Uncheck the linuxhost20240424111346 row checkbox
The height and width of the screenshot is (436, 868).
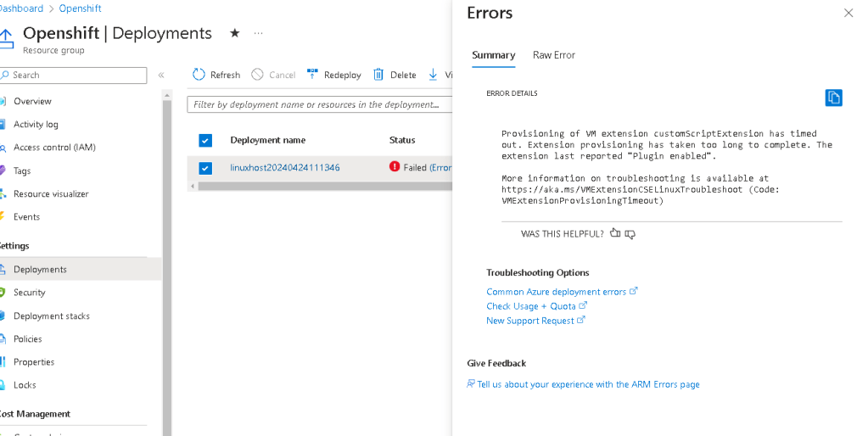tap(205, 168)
